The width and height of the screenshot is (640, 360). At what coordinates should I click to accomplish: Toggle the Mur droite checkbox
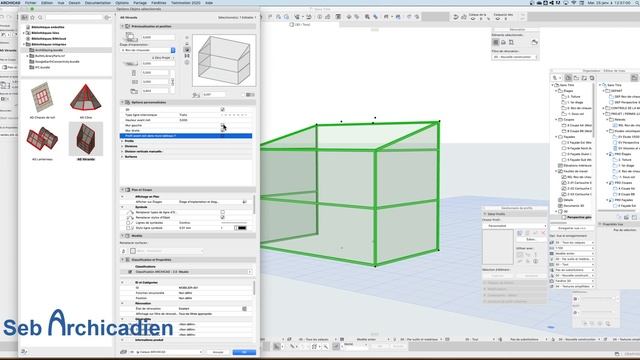(222, 130)
